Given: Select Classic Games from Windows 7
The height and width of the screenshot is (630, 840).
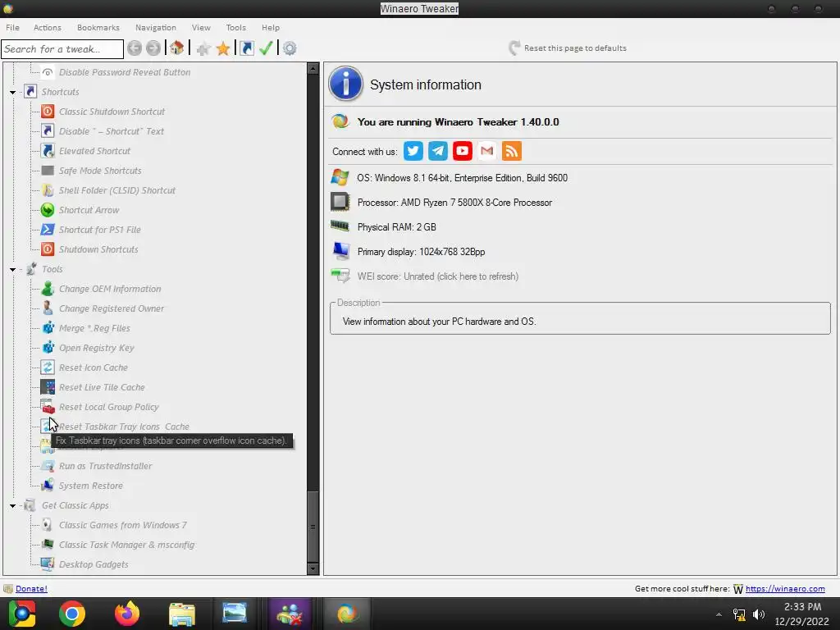Looking at the screenshot, I should tap(123, 525).
